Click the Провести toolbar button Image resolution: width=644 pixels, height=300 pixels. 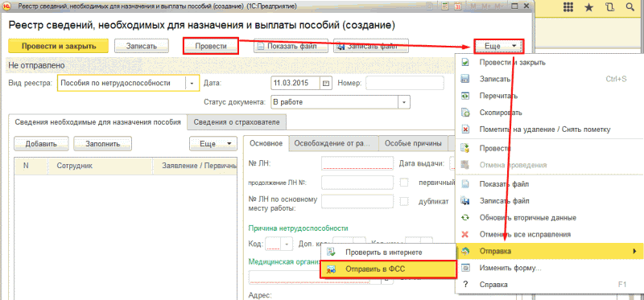tap(211, 47)
